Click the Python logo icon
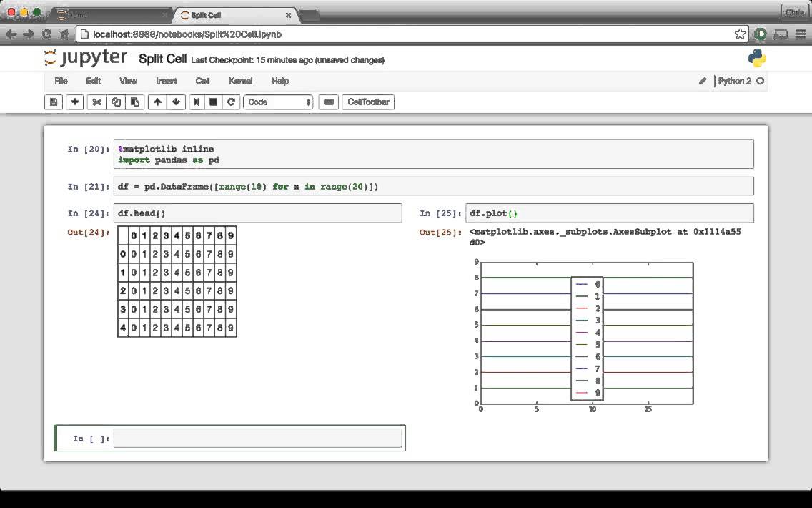812x508 pixels. point(757,58)
